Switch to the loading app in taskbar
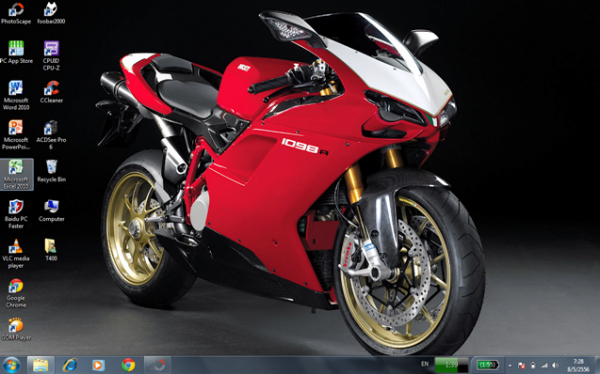The height and width of the screenshot is (374, 600). (x=157, y=365)
